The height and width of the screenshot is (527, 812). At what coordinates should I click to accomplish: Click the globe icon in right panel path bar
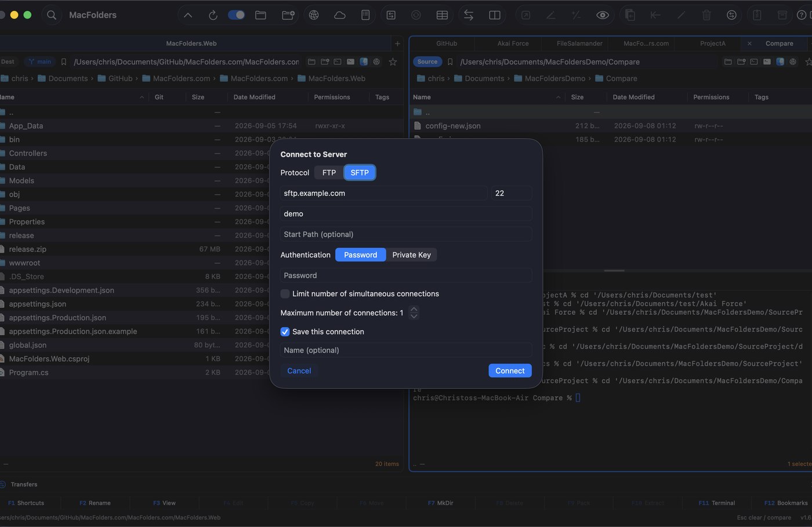[x=793, y=61]
